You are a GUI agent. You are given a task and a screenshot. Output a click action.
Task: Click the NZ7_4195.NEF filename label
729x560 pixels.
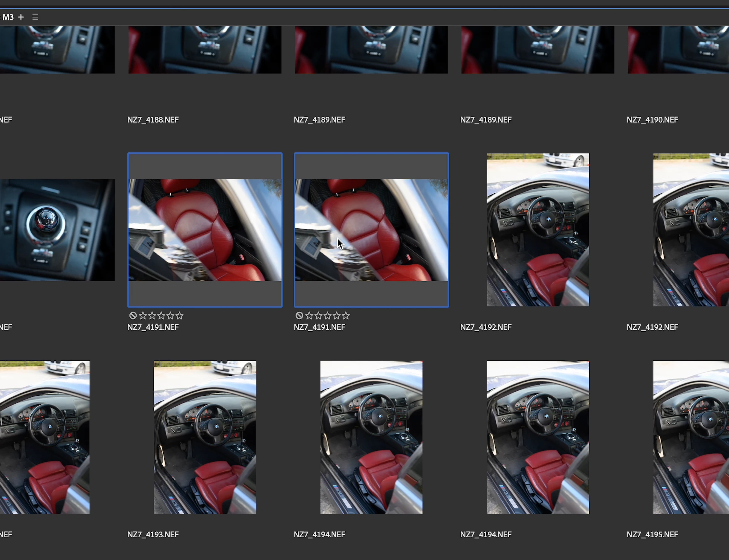(x=652, y=534)
